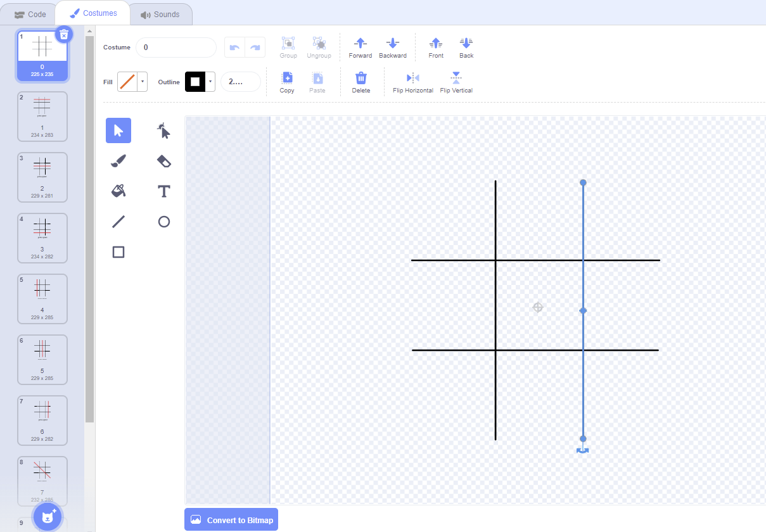Open the Costumes tab

click(x=93, y=13)
